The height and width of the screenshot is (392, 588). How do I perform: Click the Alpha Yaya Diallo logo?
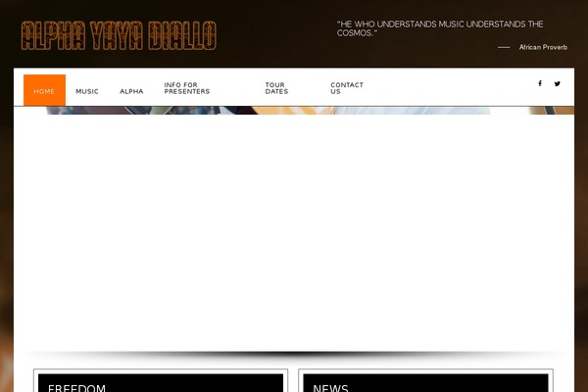[x=119, y=35]
